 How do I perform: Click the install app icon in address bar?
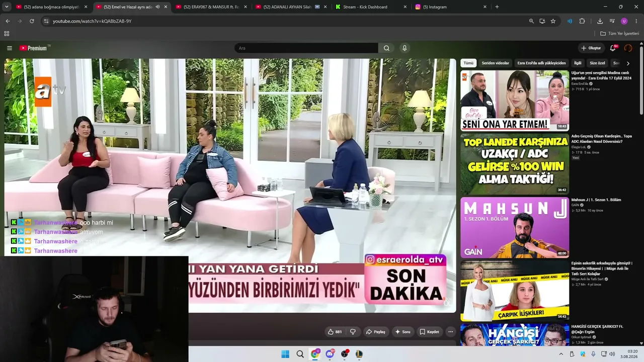pyautogui.click(x=542, y=21)
